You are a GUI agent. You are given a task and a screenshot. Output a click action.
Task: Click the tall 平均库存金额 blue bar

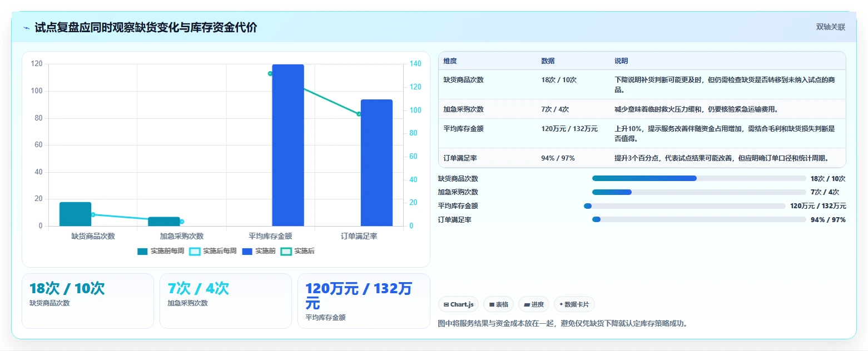coord(288,145)
